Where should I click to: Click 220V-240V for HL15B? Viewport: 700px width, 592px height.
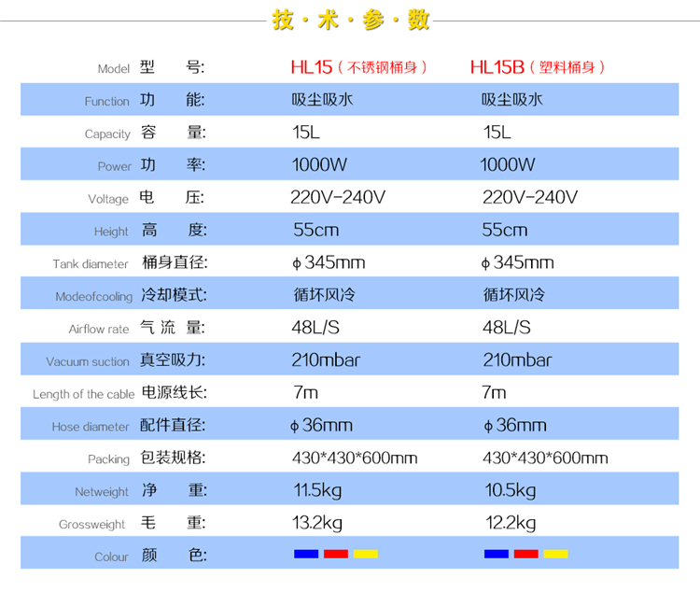pyautogui.click(x=530, y=197)
